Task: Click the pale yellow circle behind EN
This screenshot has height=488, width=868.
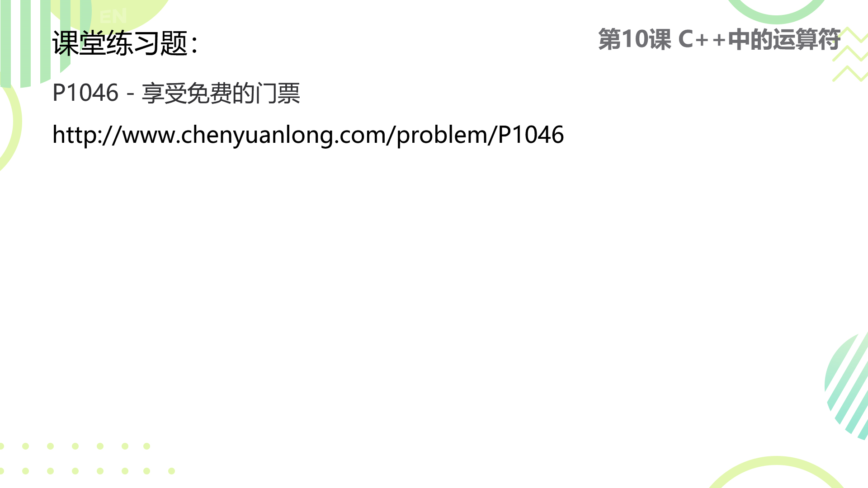Action: coord(113,14)
